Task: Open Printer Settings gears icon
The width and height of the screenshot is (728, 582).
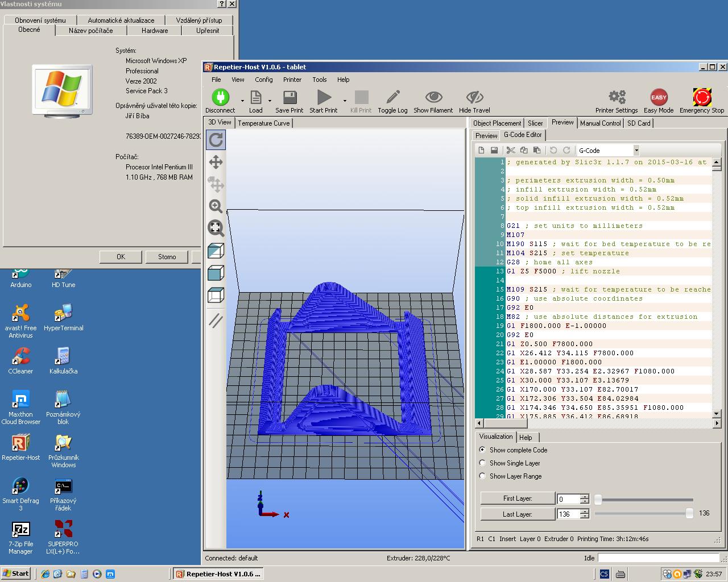Action: click(x=617, y=97)
